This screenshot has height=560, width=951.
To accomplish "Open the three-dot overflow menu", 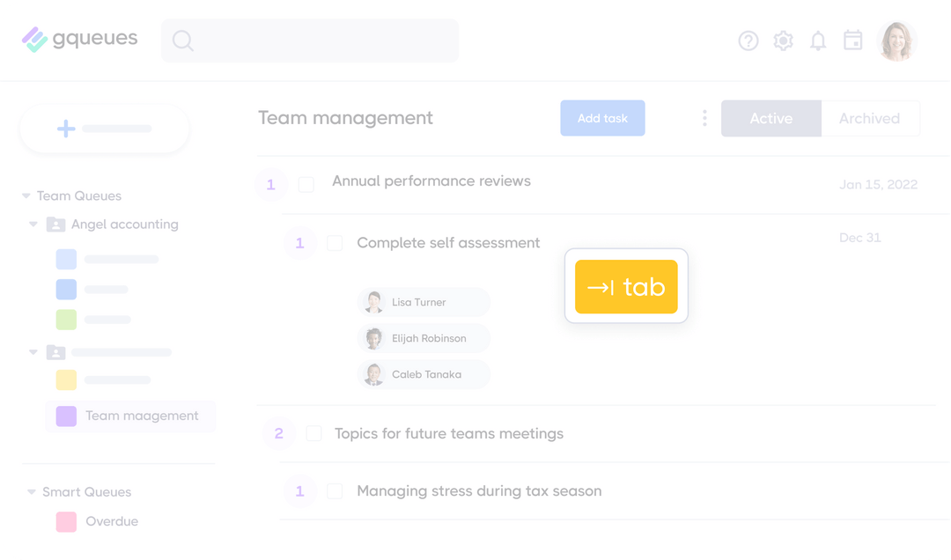I will tap(704, 118).
